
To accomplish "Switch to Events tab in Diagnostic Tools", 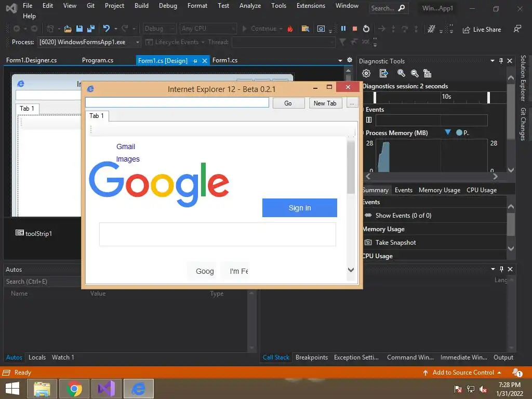I will [x=403, y=190].
